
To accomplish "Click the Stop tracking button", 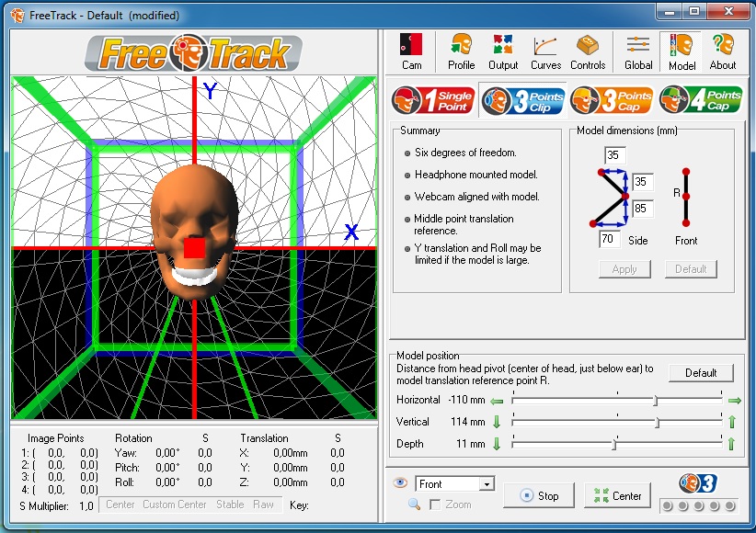I will pos(539,495).
